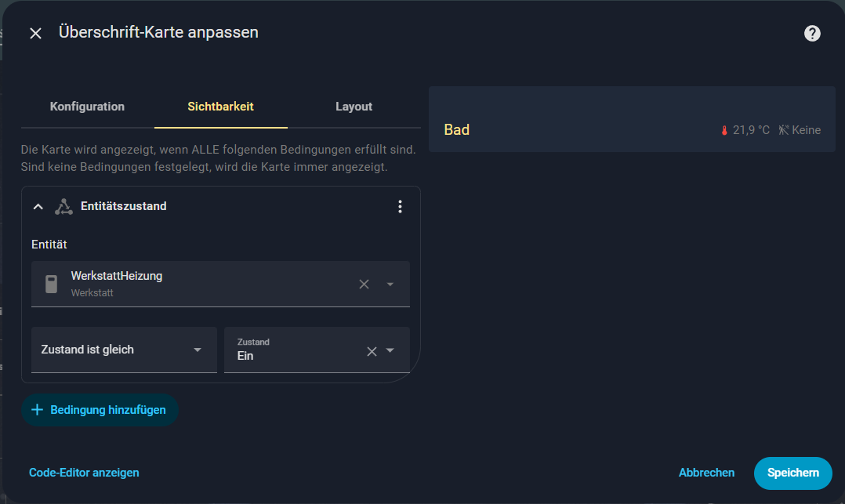Open the help question mark icon

812,33
